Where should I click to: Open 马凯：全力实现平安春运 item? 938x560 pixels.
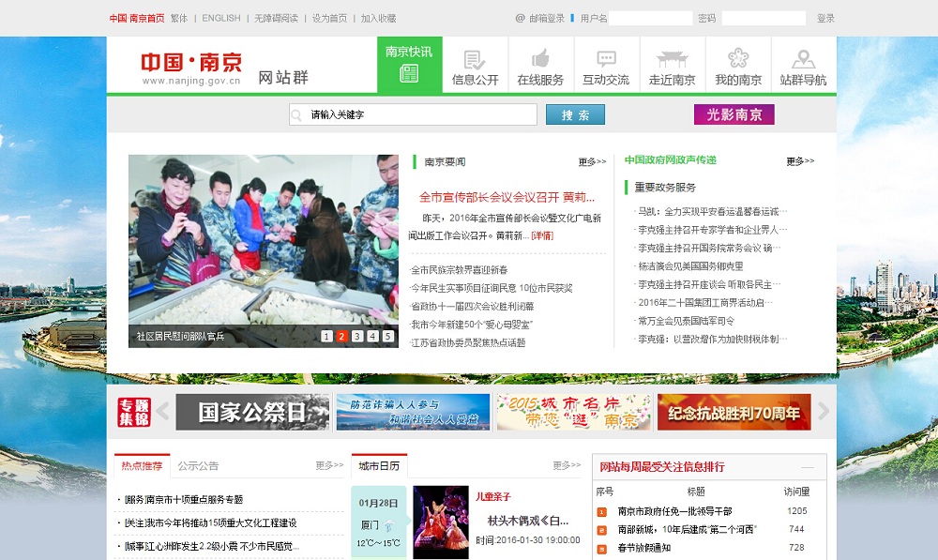tap(712, 211)
